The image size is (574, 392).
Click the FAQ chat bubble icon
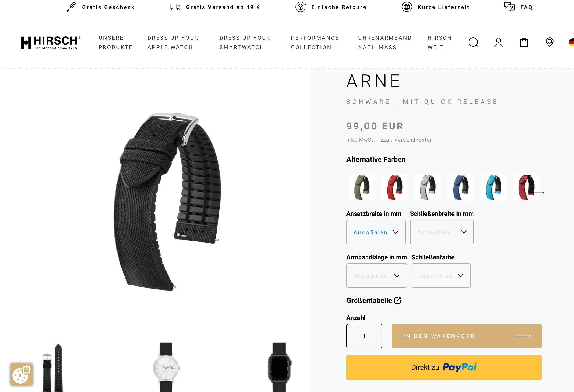pos(509,7)
